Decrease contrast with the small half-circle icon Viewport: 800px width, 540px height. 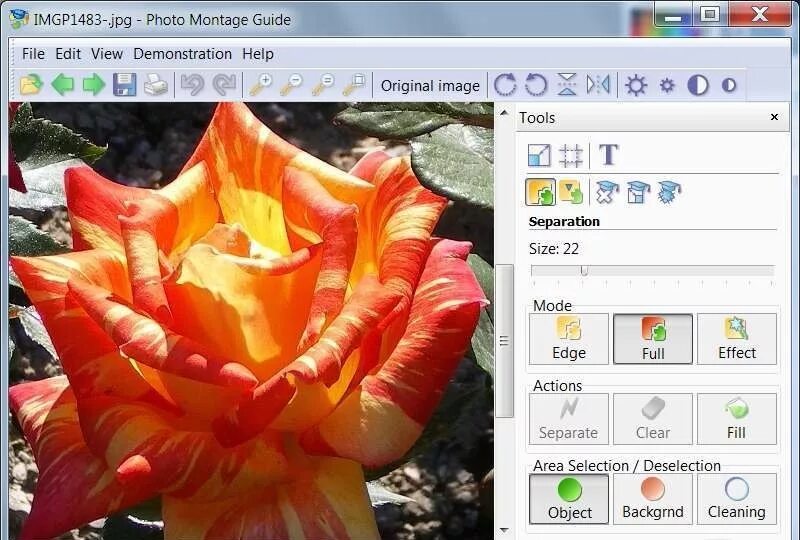coord(729,85)
